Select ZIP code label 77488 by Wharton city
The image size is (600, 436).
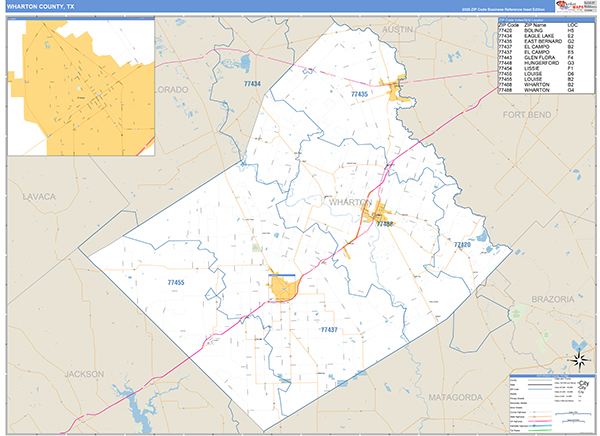[385, 224]
